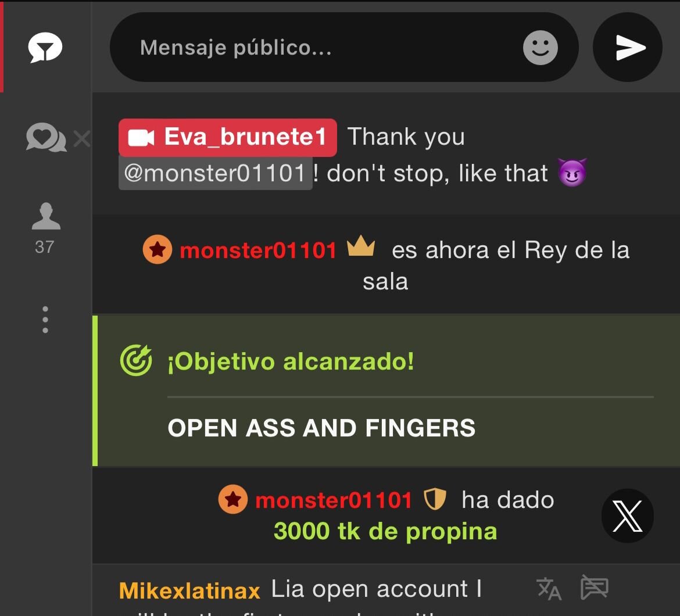Screen dimensions: 680x616
Task: Open the public chat tab icon
Action: coord(45,47)
